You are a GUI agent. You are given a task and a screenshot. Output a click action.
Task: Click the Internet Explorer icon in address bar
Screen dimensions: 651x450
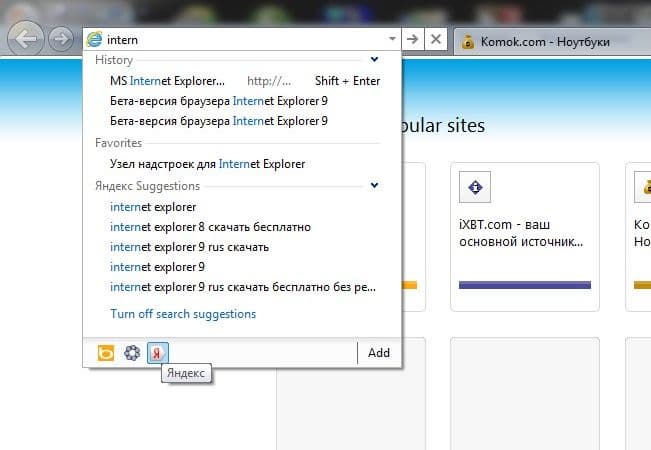pyautogui.click(x=95, y=39)
